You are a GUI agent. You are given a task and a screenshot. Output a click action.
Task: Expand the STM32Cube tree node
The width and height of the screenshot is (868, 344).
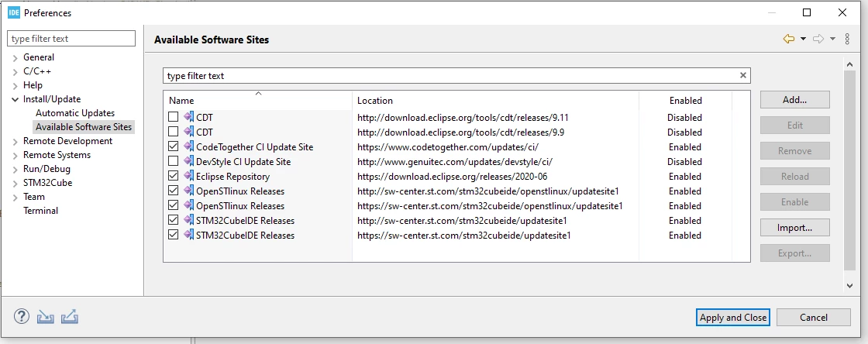pos(15,184)
